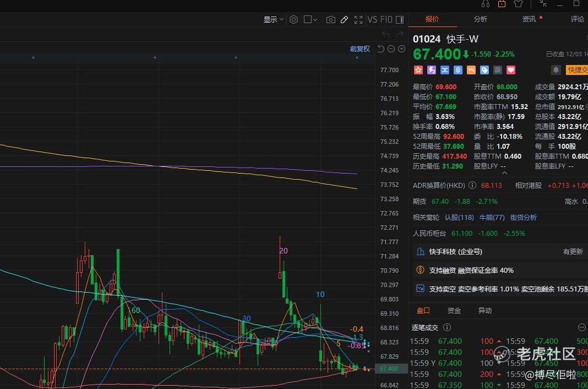Open VS stock comparison
This screenshot has height=389, width=588.
[x=372, y=19]
